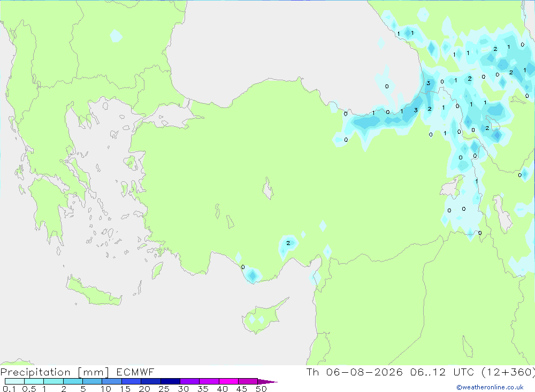Click the 'Precipitation [mm]' title text

(55, 372)
